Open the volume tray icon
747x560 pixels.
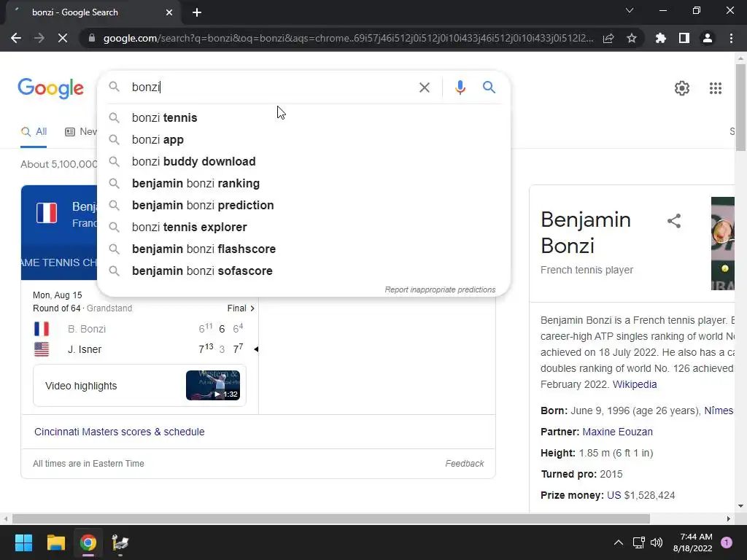click(657, 542)
